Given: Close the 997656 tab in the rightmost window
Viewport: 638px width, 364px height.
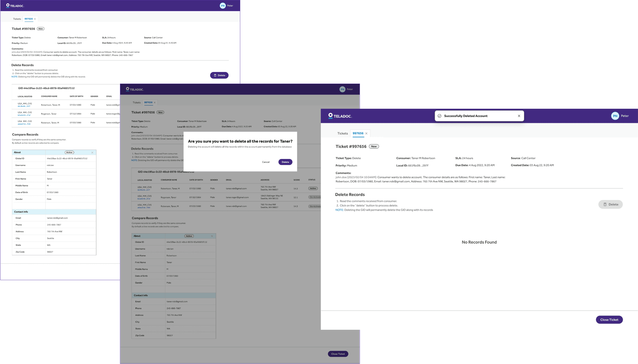Looking at the screenshot, I should tap(366, 134).
